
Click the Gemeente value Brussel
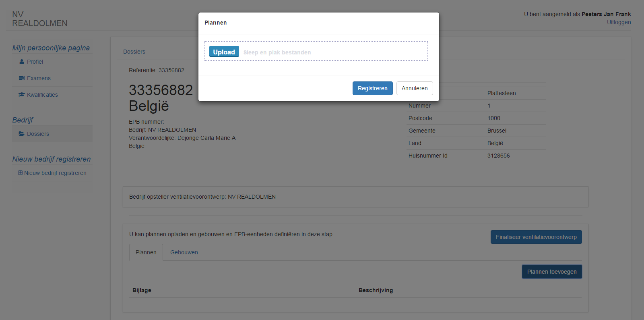tap(497, 131)
